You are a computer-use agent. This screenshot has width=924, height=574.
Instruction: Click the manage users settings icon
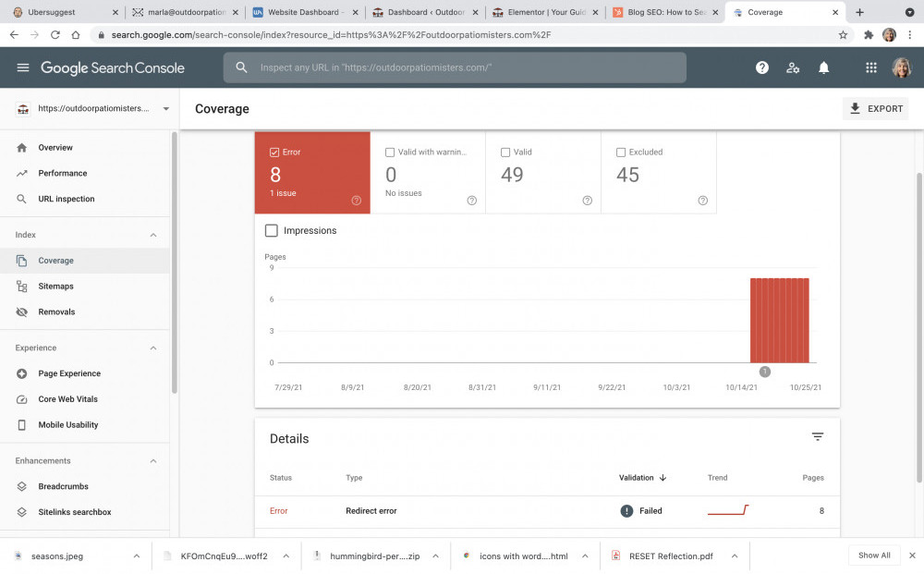coord(793,67)
